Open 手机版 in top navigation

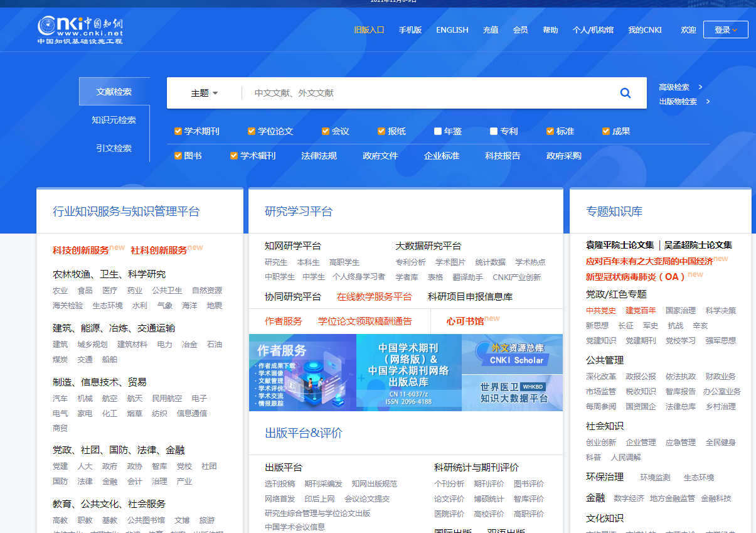[410, 30]
